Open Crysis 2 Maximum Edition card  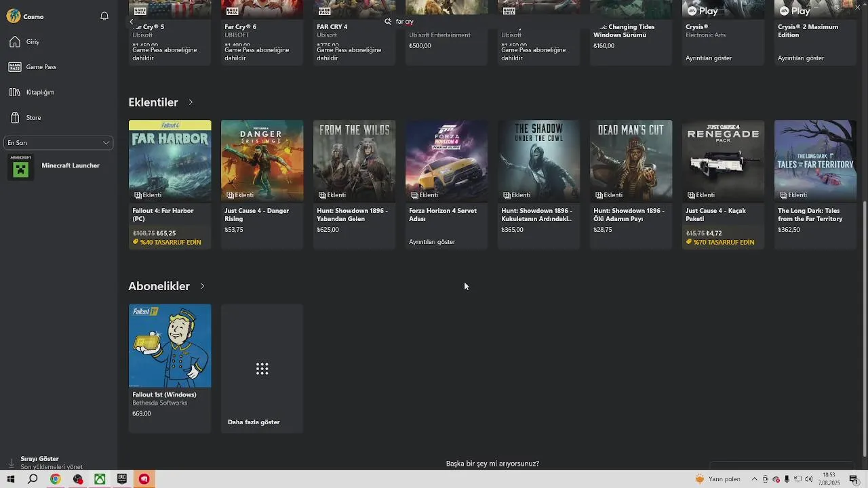[x=816, y=33]
